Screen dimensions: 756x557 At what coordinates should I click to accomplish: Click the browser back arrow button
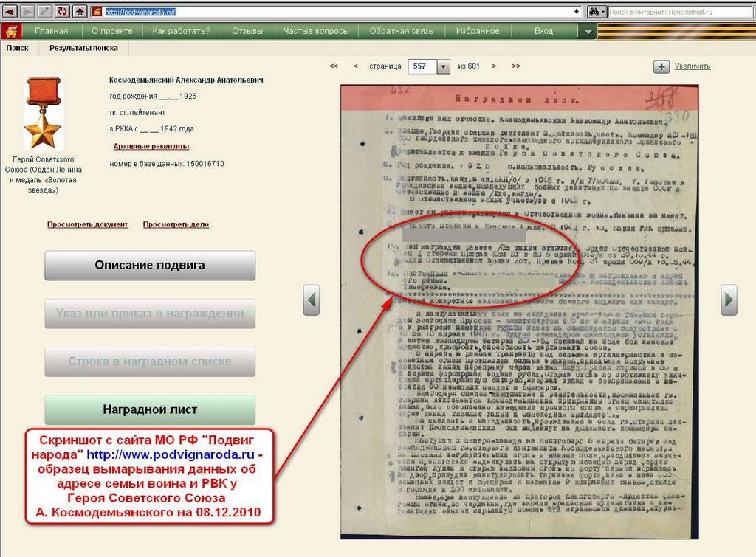pos(10,12)
